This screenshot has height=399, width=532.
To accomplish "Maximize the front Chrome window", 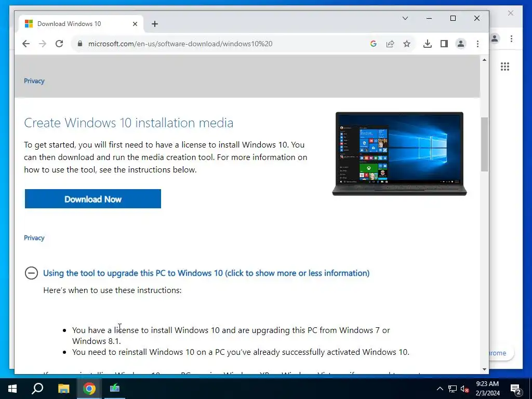I will (453, 18).
